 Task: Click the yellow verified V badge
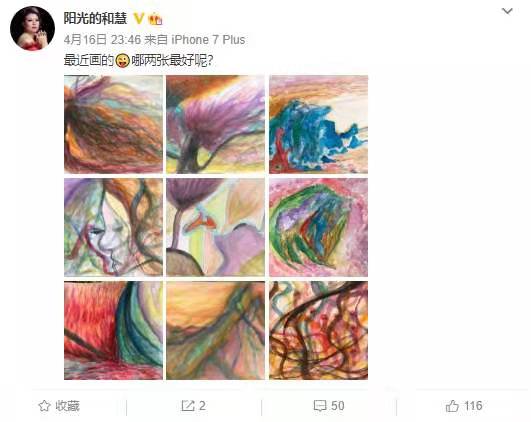pos(139,18)
